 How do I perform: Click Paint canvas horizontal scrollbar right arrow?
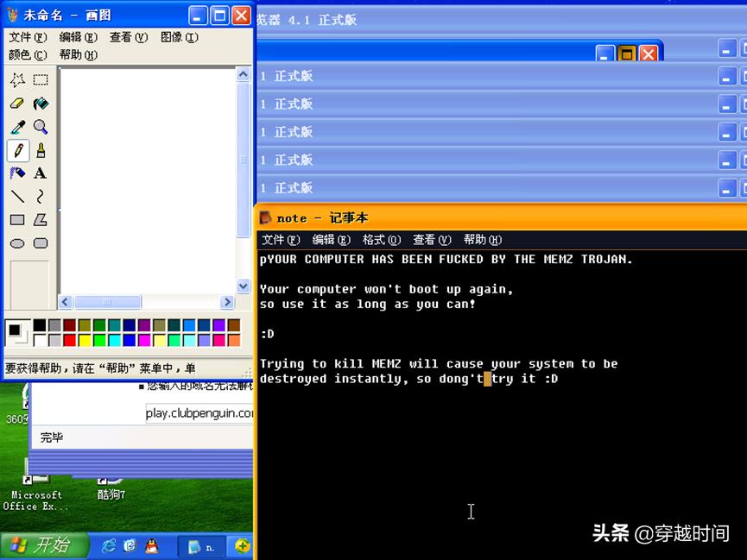point(227,302)
